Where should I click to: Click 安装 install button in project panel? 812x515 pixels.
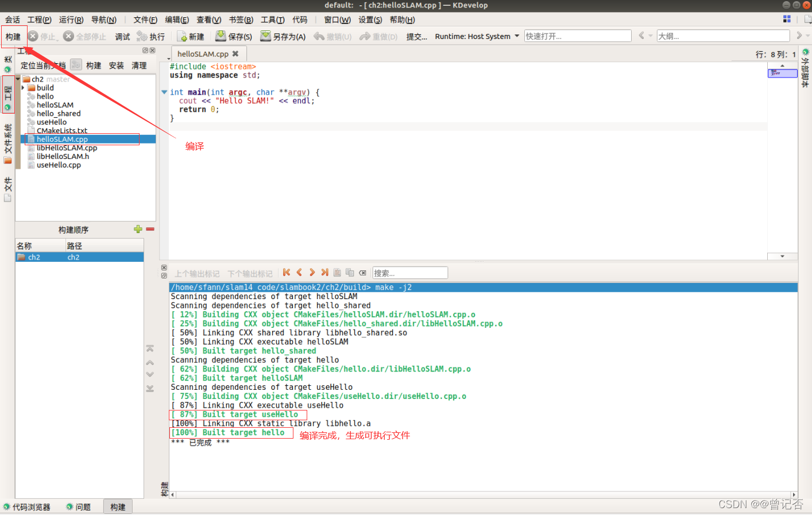(117, 65)
